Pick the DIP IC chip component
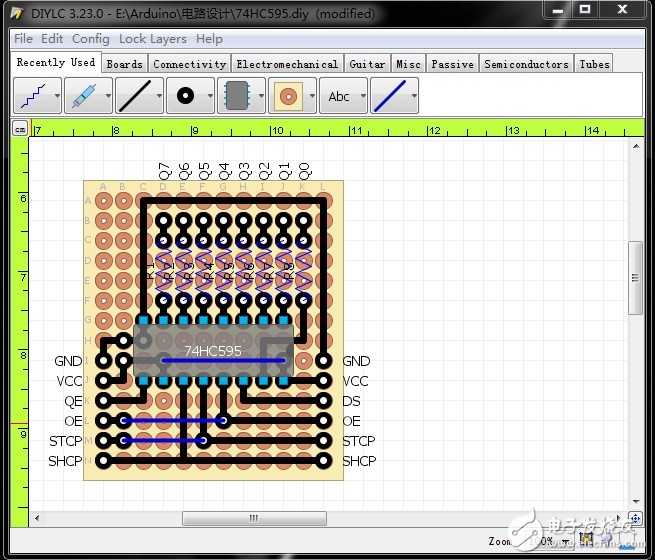Image resolution: width=655 pixels, height=560 pixels. (x=236, y=96)
